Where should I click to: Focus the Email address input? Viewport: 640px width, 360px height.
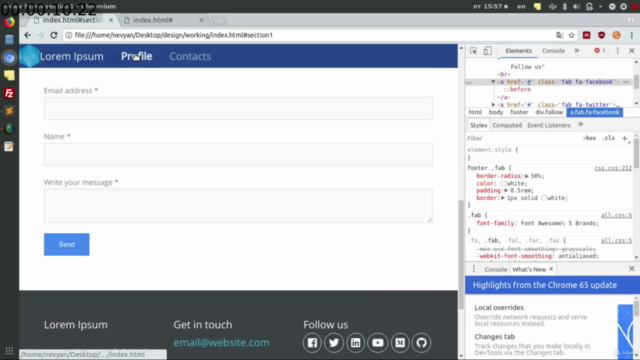coord(238,108)
